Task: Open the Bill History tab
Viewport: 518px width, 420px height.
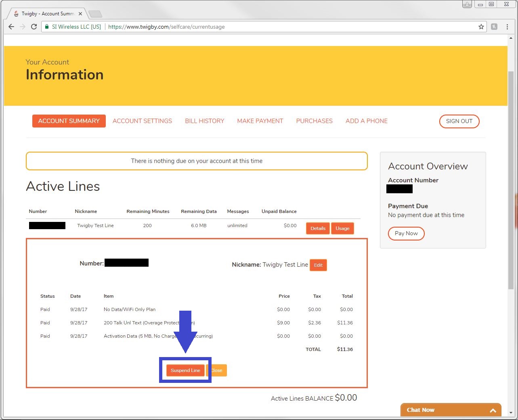Action: (x=204, y=121)
